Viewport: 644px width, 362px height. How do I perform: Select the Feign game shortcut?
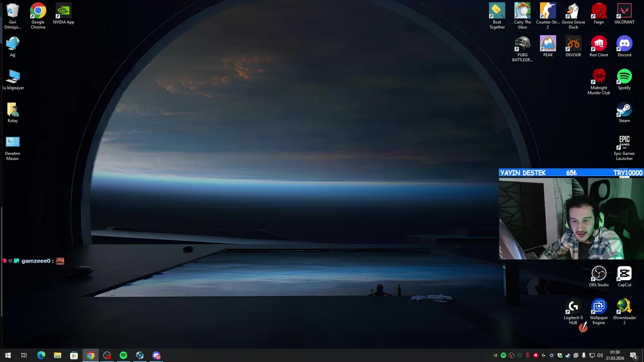(599, 14)
